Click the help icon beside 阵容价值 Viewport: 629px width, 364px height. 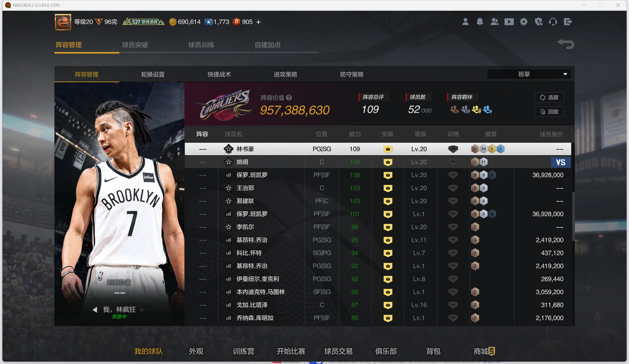289,98
